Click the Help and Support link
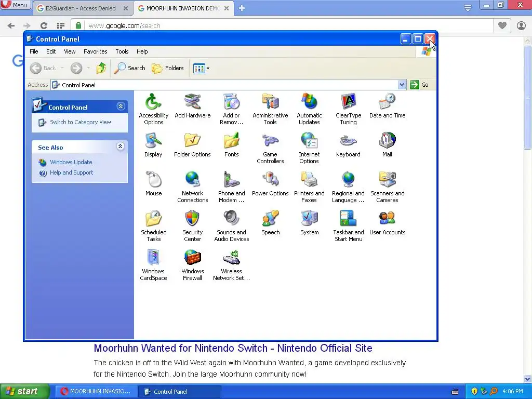 click(71, 172)
